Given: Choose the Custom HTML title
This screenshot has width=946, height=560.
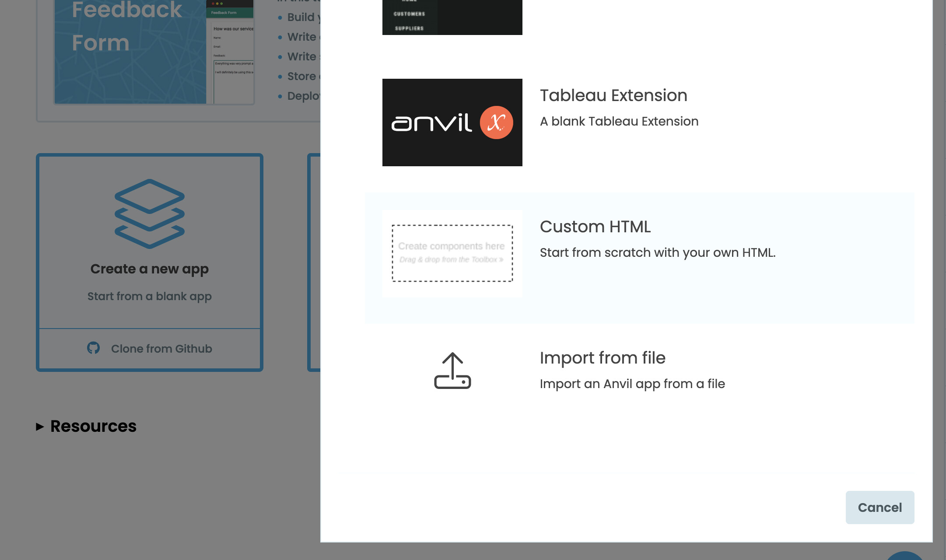Looking at the screenshot, I should click(x=595, y=227).
